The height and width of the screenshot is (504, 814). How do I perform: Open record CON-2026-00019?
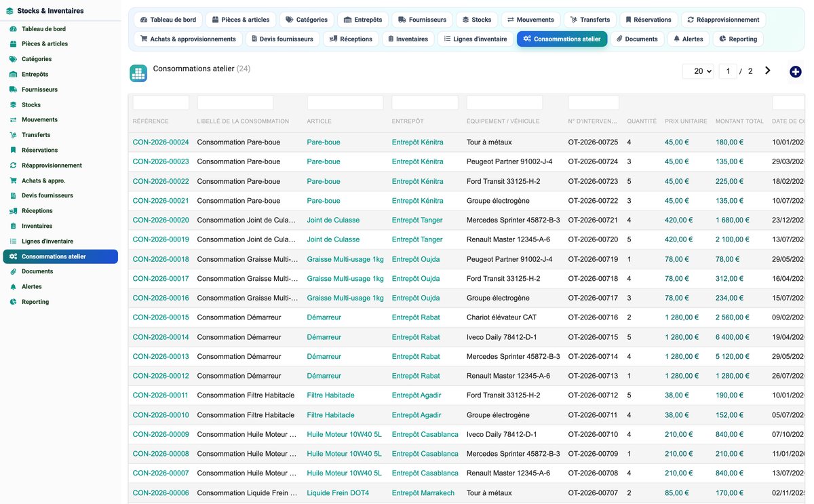coord(161,239)
